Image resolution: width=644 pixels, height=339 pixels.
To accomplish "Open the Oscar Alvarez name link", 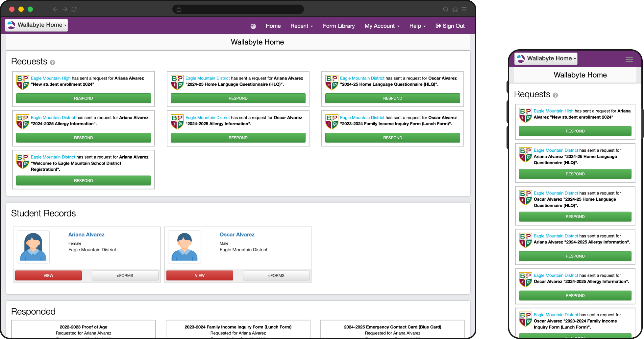I will click(237, 235).
